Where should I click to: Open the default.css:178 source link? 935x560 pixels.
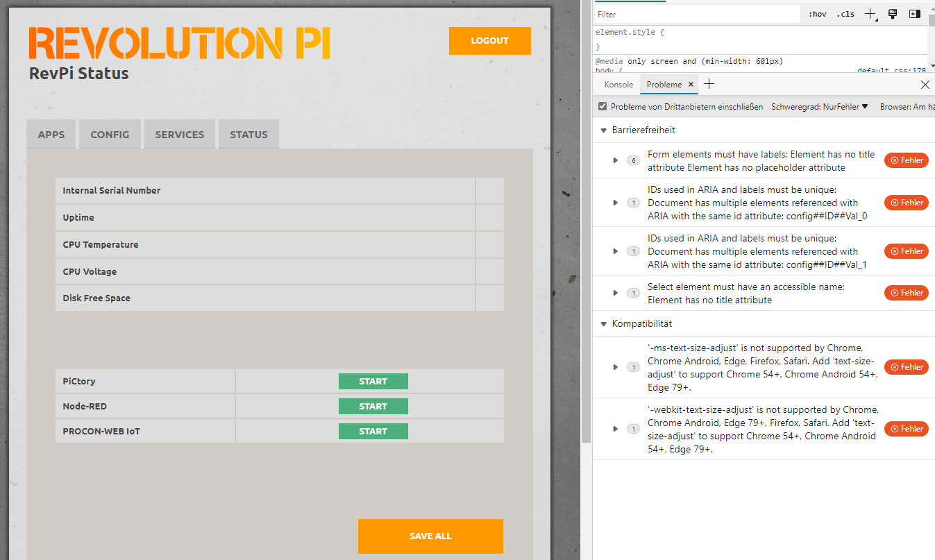point(891,71)
